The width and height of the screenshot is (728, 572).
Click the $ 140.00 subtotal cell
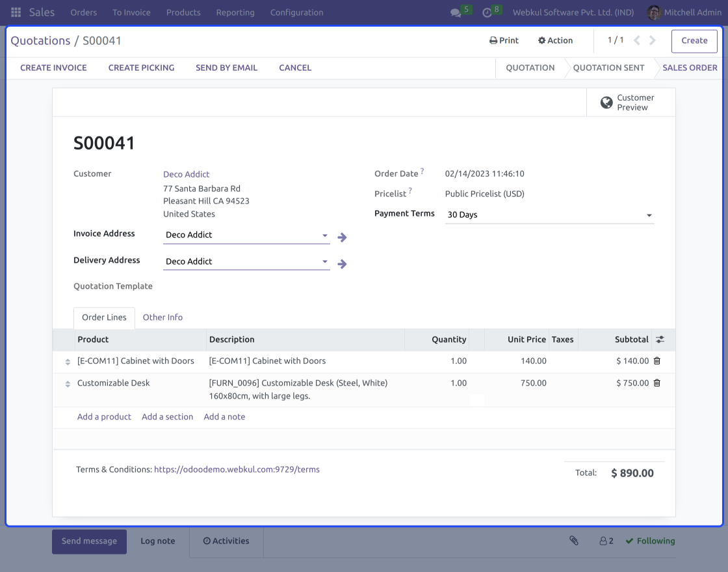pos(632,361)
